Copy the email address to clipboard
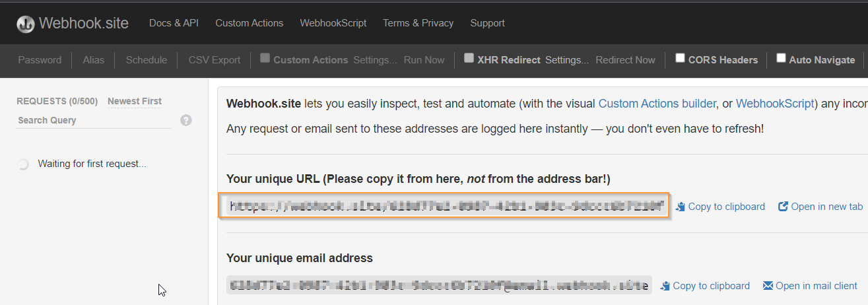The width and height of the screenshot is (868, 305). click(x=712, y=286)
